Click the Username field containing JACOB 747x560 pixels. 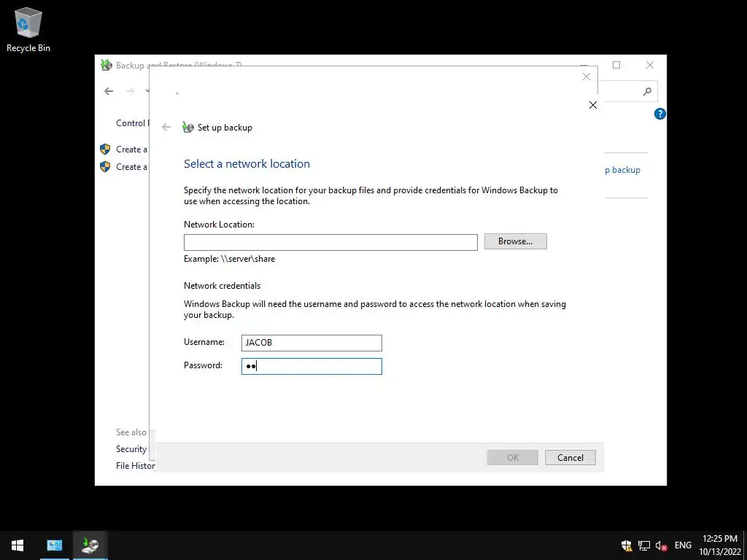pyautogui.click(x=311, y=343)
